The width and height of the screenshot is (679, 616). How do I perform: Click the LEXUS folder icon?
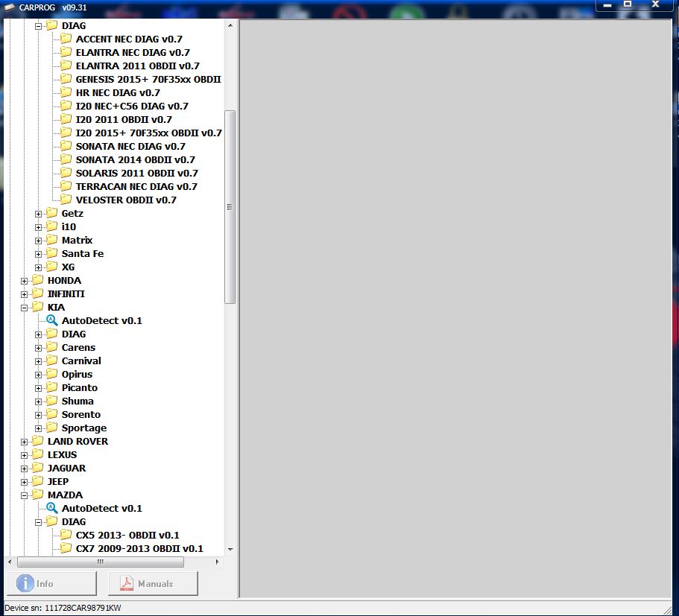coord(38,454)
